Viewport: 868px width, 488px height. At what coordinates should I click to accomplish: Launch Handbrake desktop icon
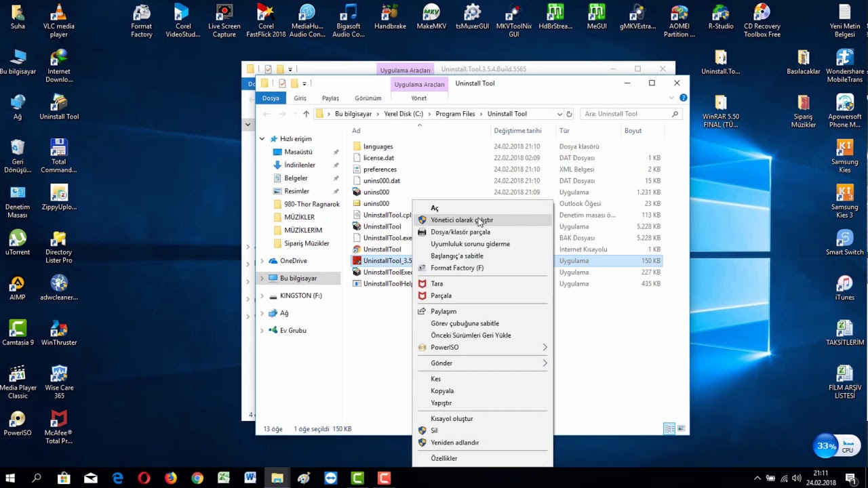(390, 18)
